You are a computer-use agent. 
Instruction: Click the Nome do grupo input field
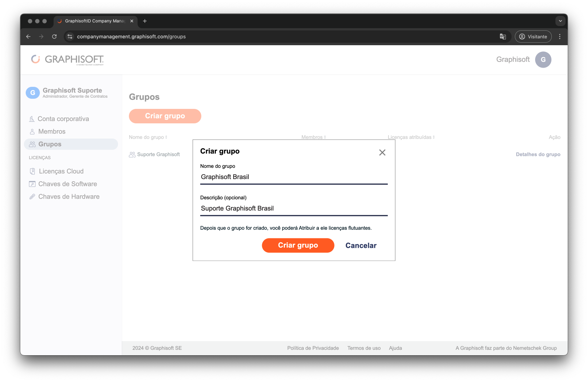coord(294,177)
